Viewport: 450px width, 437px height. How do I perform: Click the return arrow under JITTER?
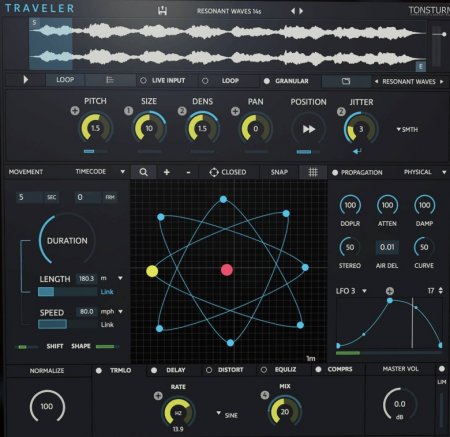click(357, 151)
